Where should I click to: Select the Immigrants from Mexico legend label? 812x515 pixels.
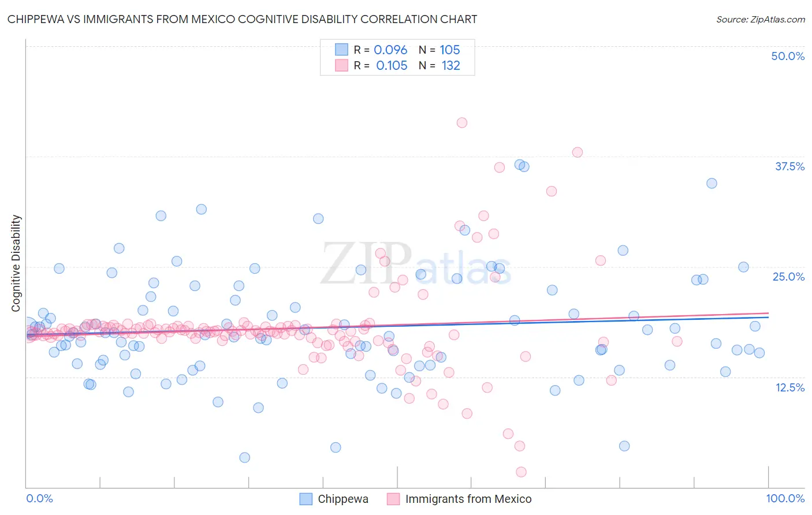(x=468, y=499)
